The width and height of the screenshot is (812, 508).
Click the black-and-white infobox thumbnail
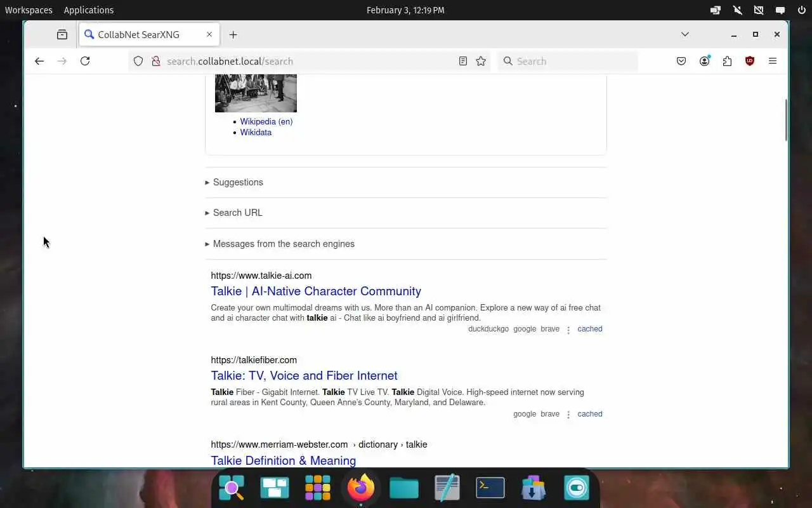tap(256, 93)
